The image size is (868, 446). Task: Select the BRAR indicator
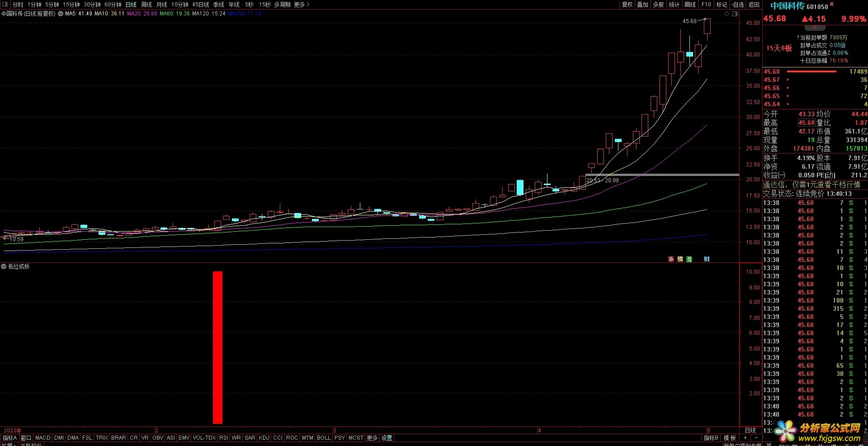pyautogui.click(x=118, y=438)
